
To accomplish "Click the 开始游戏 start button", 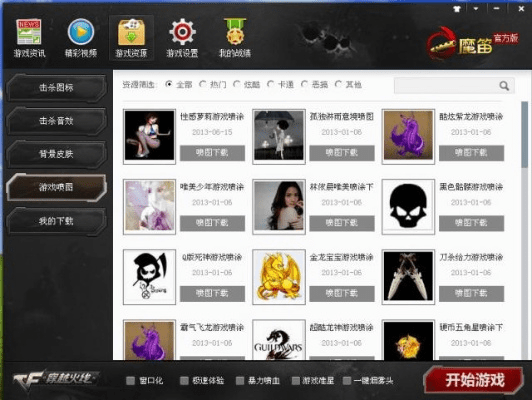I will [x=474, y=380].
